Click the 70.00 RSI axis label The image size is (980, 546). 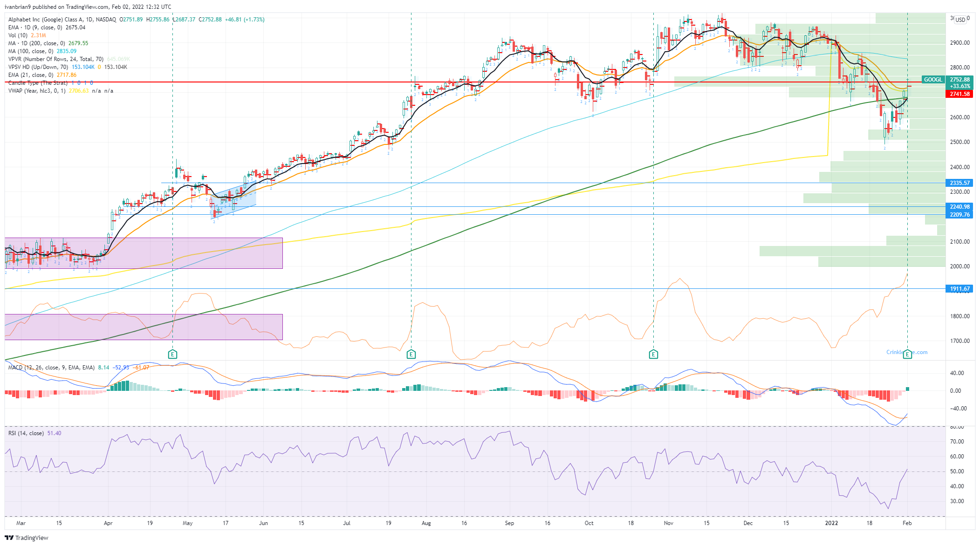point(957,442)
